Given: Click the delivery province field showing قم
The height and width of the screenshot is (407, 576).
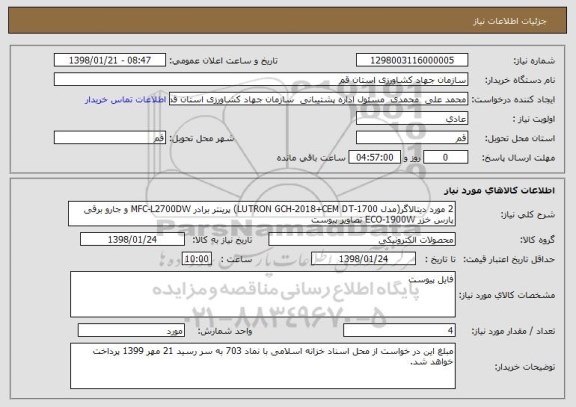Looking at the screenshot, I should point(412,138).
